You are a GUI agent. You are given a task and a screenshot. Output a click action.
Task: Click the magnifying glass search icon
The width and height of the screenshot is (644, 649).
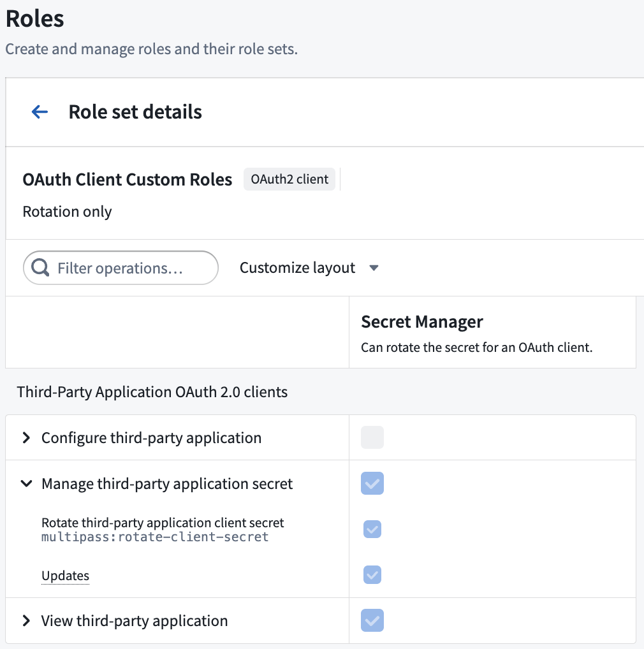point(40,267)
